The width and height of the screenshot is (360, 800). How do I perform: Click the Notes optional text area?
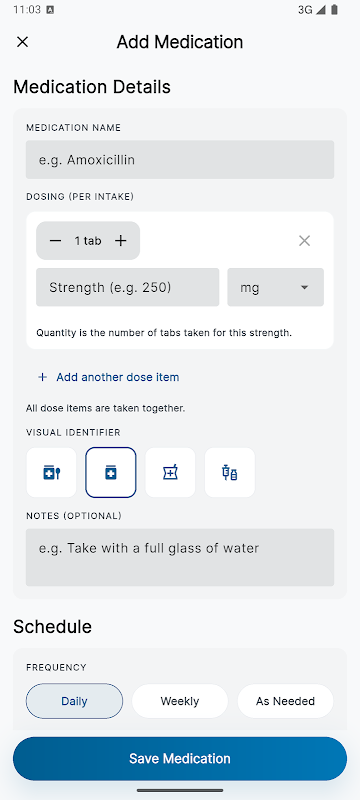180,557
